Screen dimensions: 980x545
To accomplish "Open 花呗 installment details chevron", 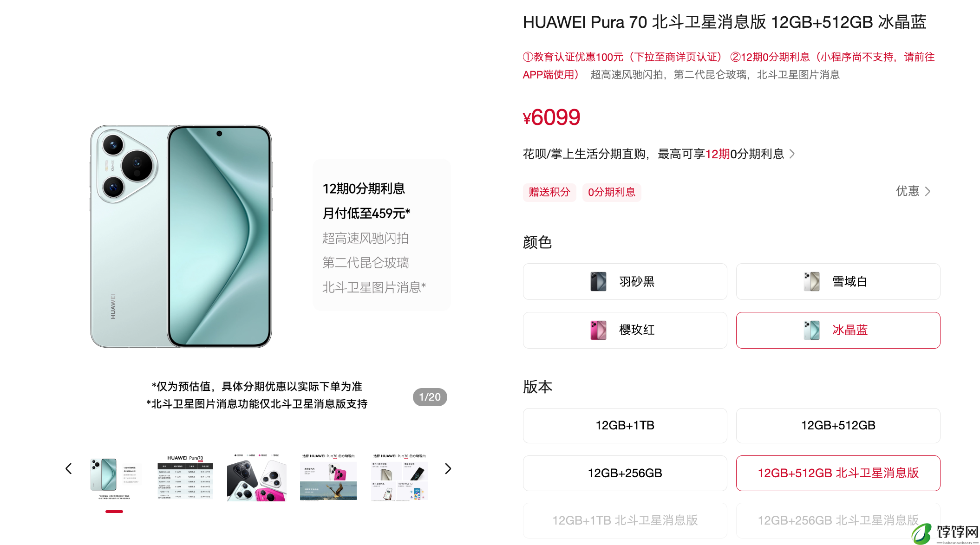I will [x=792, y=154].
